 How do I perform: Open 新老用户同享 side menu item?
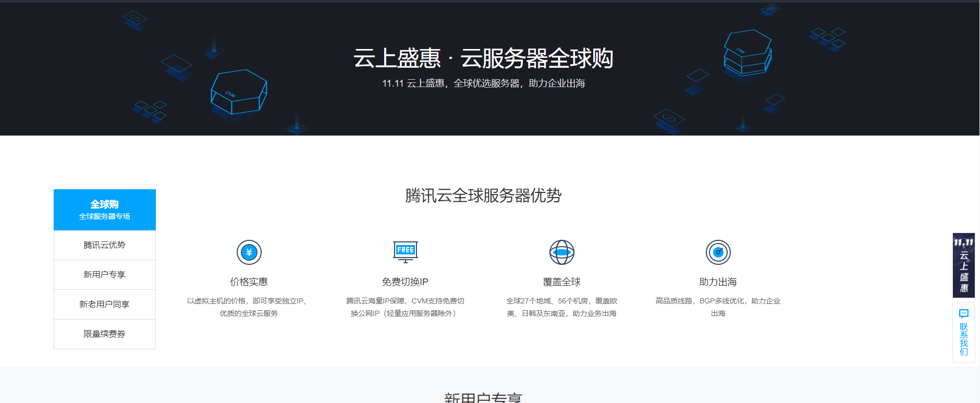point(105,304)
